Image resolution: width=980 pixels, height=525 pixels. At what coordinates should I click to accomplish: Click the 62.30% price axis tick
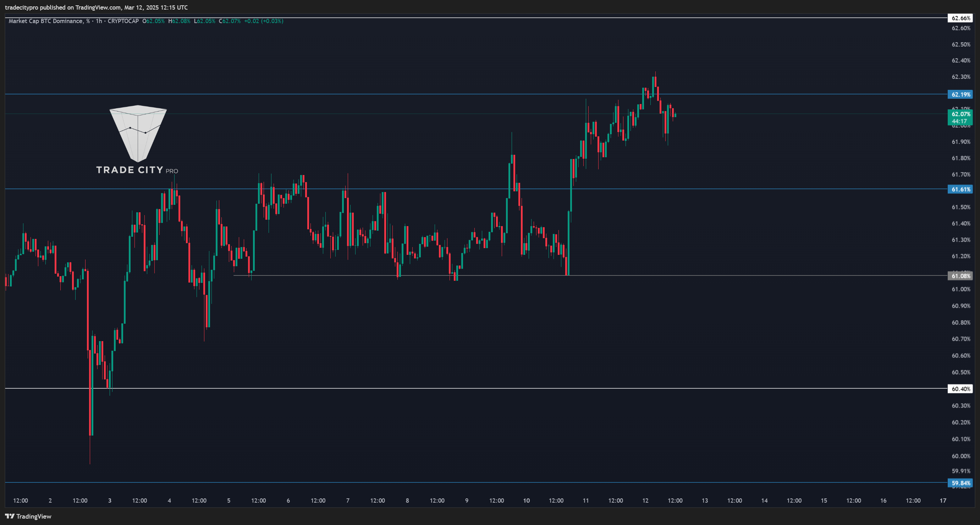point(961,77)
